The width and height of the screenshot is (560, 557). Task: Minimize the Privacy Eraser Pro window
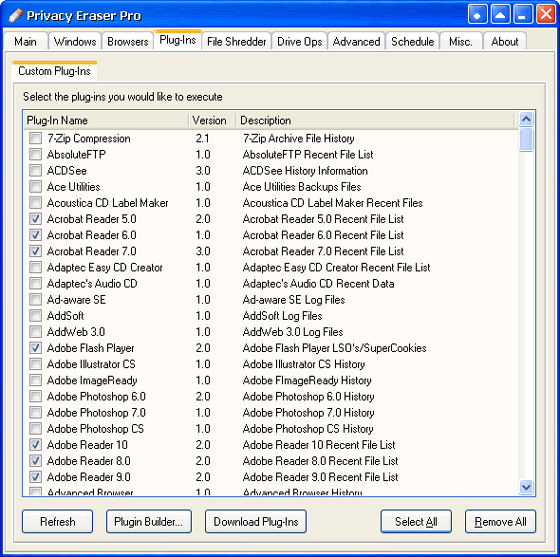pyautogui.click(x=523, y=15)
